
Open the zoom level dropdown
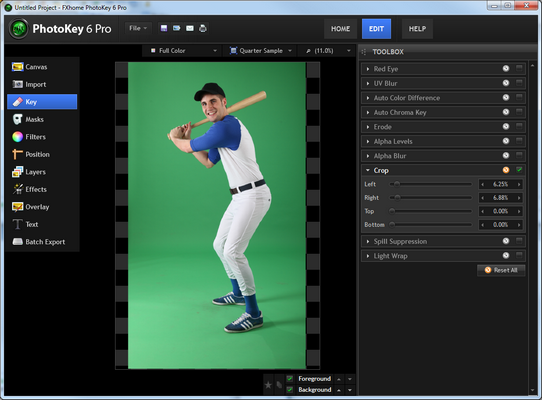328,51
